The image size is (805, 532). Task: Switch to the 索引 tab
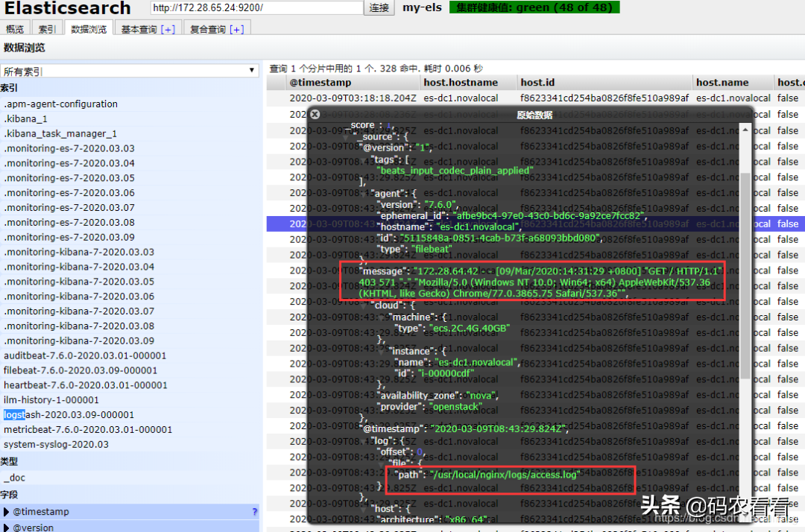(x=47, y=29)
